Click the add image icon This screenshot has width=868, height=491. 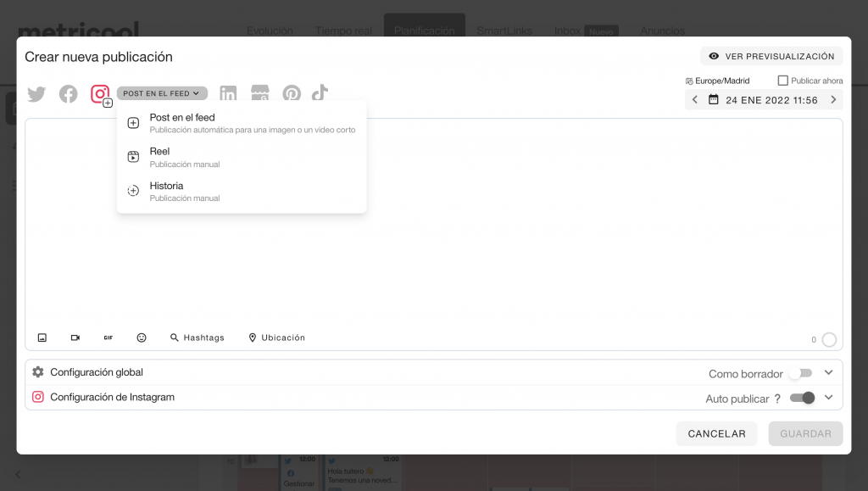pyautogui.click(x=42, y=338)
